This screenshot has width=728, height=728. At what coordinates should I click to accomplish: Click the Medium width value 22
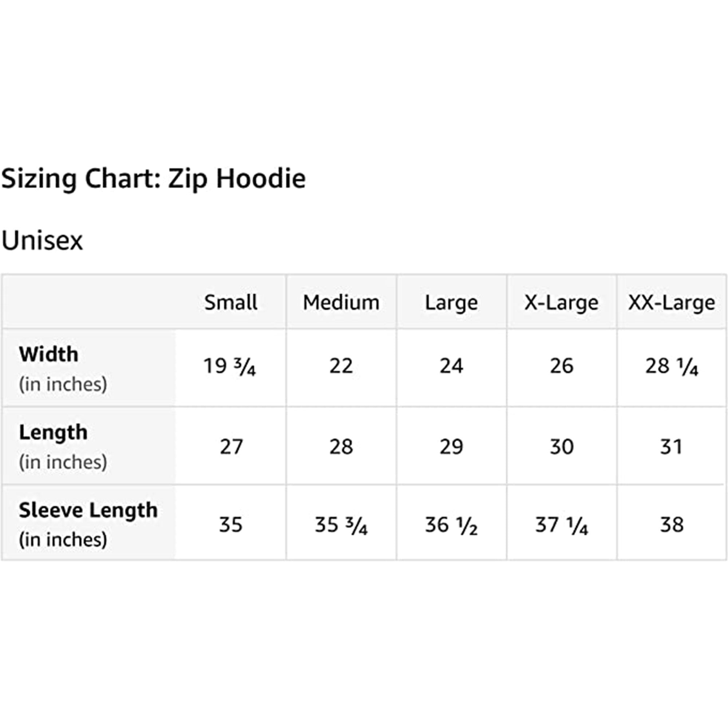(341, 366)
